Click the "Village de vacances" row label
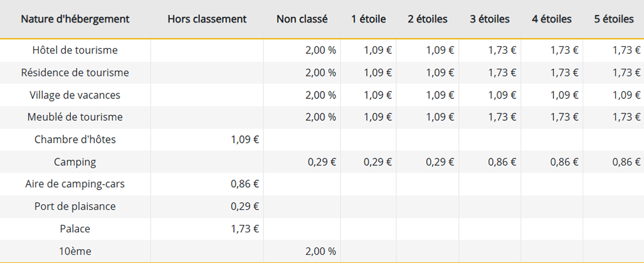Image resolution: width=644 pixels, height=263 pixels. click(x=75, y=95)
